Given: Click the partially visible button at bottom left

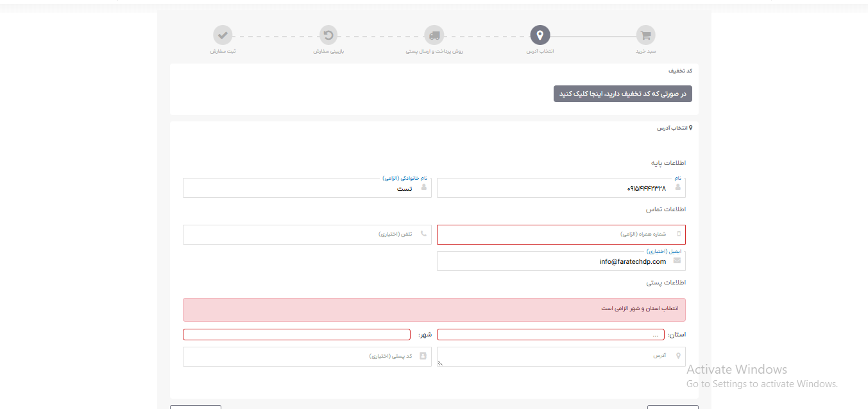Looking at the screenshot, I should [x=196, y=407].
